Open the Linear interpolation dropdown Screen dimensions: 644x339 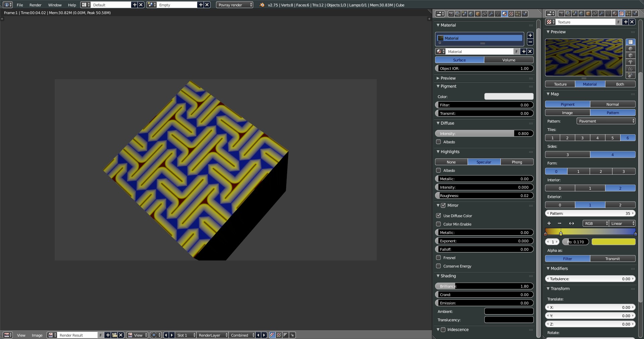tap(622, 224)
